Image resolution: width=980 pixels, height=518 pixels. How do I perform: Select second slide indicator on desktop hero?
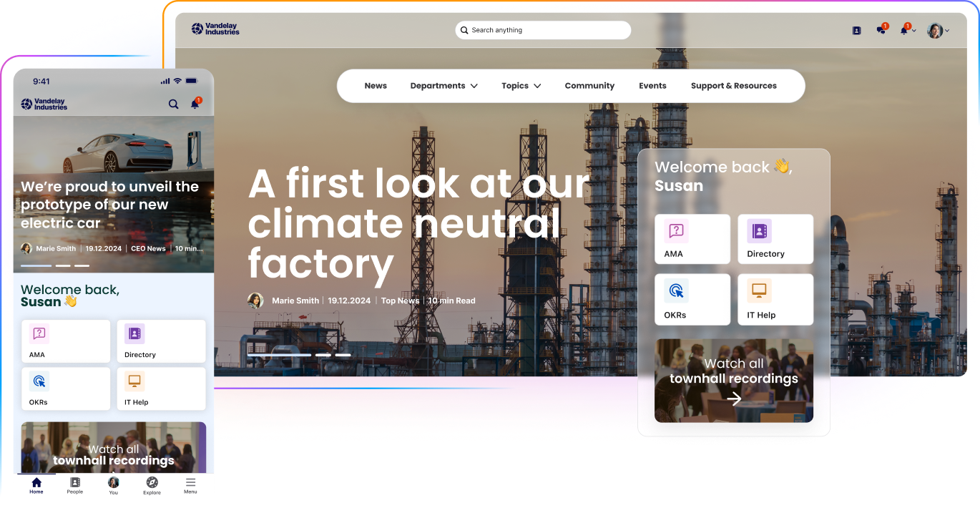(x=323, y=355)
